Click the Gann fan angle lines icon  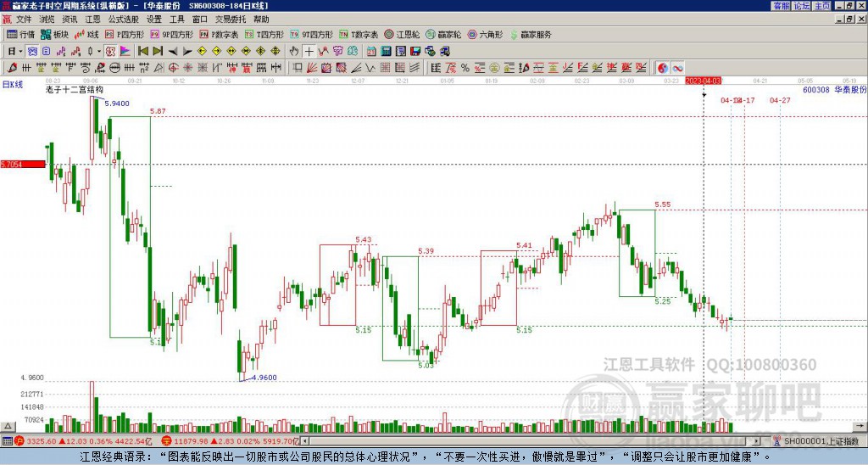(311, 68)
